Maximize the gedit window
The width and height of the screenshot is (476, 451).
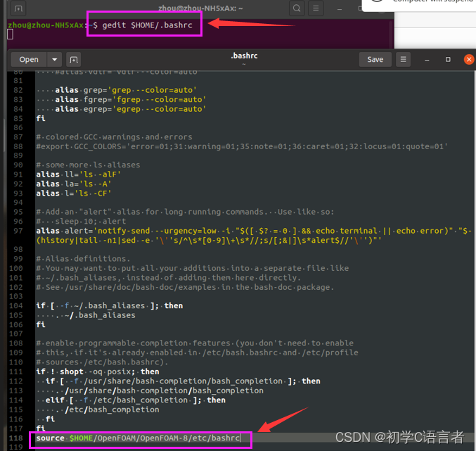(448, 60)
